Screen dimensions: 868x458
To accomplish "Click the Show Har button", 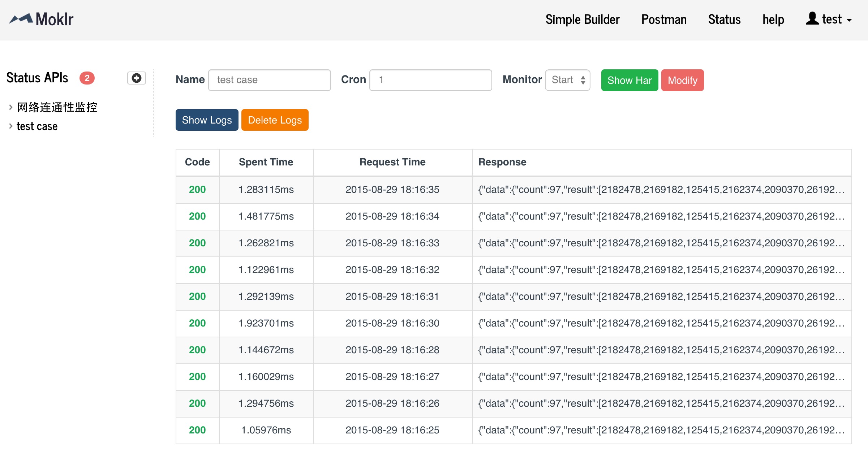I will click(x=629, y=80).
